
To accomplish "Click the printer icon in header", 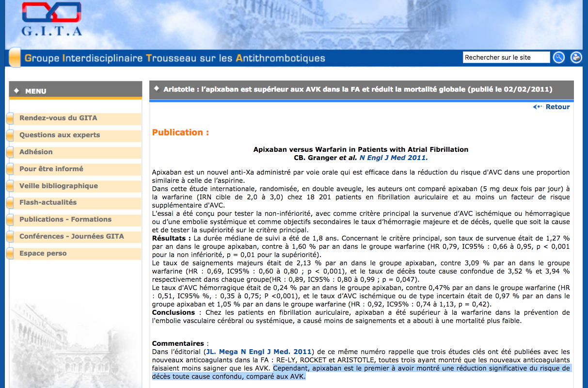I will (x=576, y=57).
